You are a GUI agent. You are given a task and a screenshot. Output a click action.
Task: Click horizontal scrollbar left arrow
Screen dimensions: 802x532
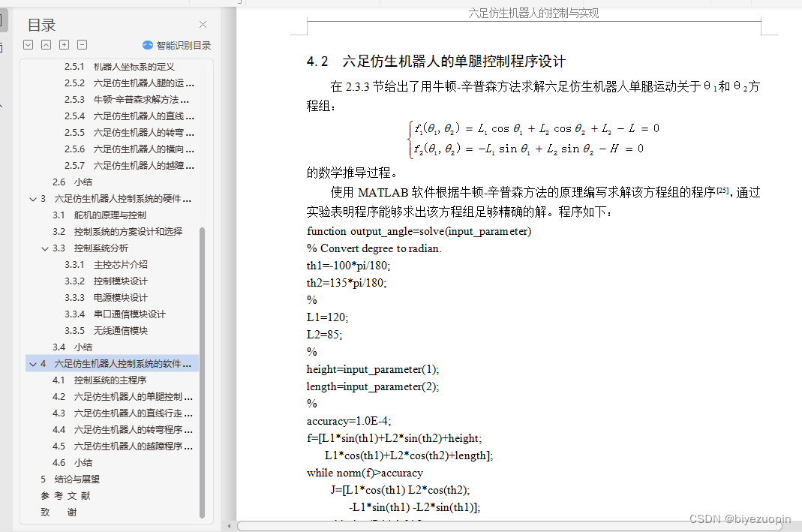(x=229, y=526)
